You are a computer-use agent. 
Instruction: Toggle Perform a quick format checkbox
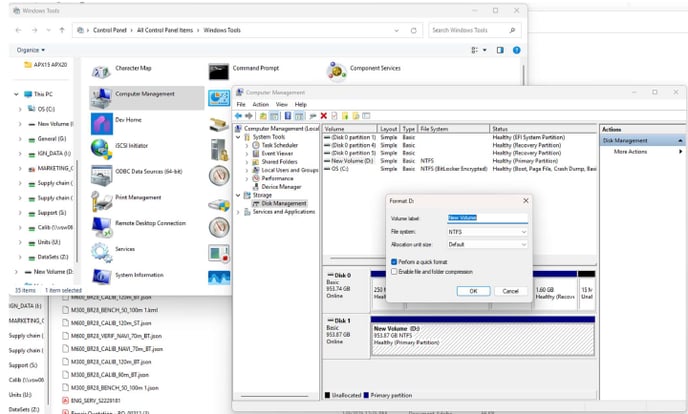tap(394, 262)
